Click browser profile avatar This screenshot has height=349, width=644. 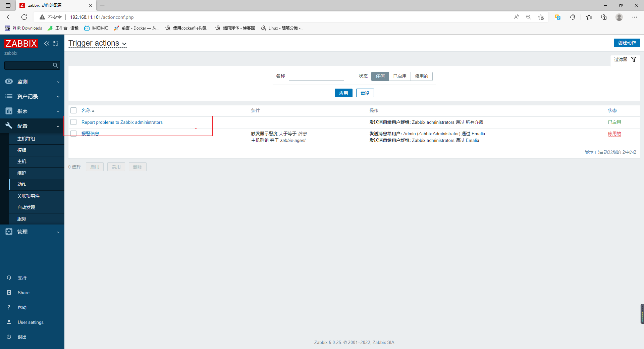619,17
